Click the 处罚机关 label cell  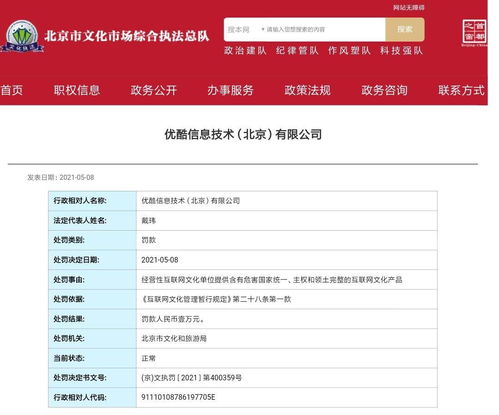92,338
